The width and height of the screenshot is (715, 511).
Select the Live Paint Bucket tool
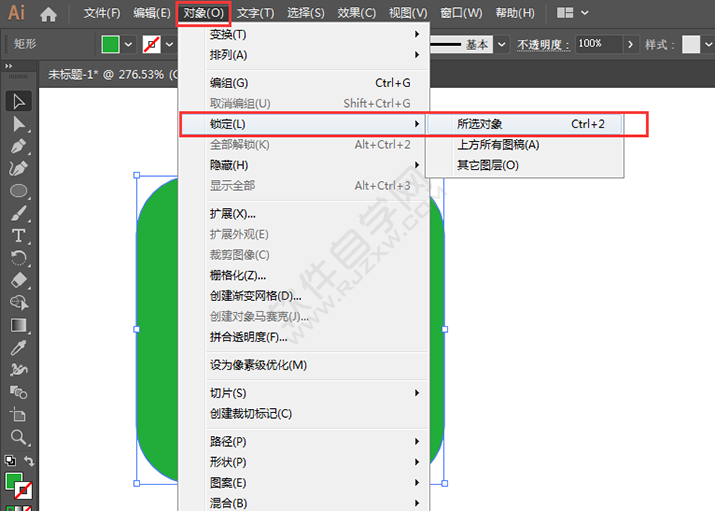(x=18, y=392)
